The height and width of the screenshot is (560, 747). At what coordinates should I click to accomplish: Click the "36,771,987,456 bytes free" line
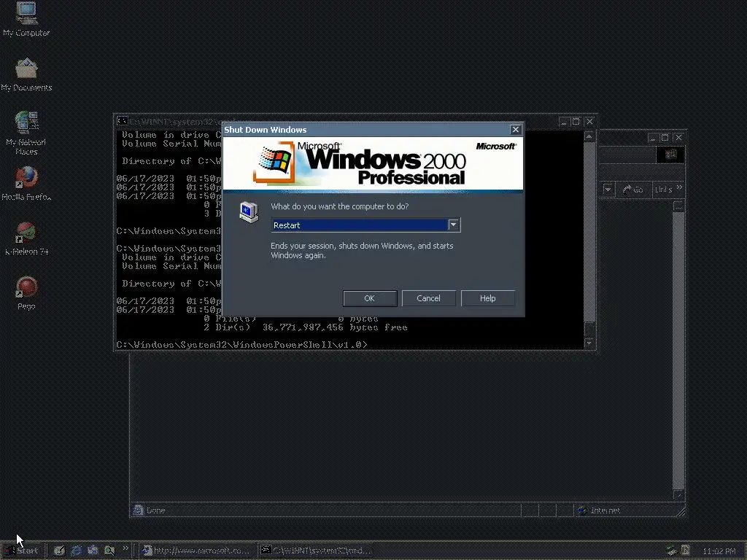335,327
